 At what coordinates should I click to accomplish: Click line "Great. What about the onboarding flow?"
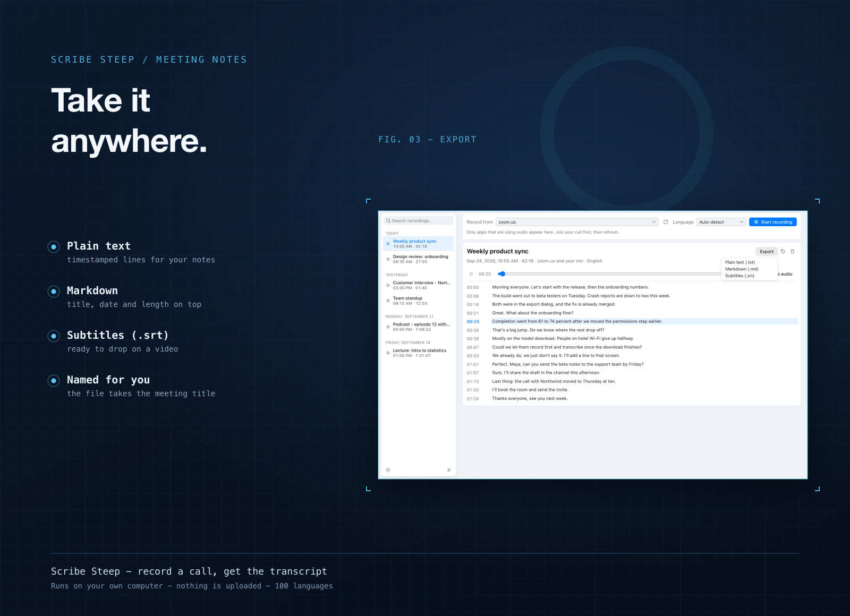point(533,313)
